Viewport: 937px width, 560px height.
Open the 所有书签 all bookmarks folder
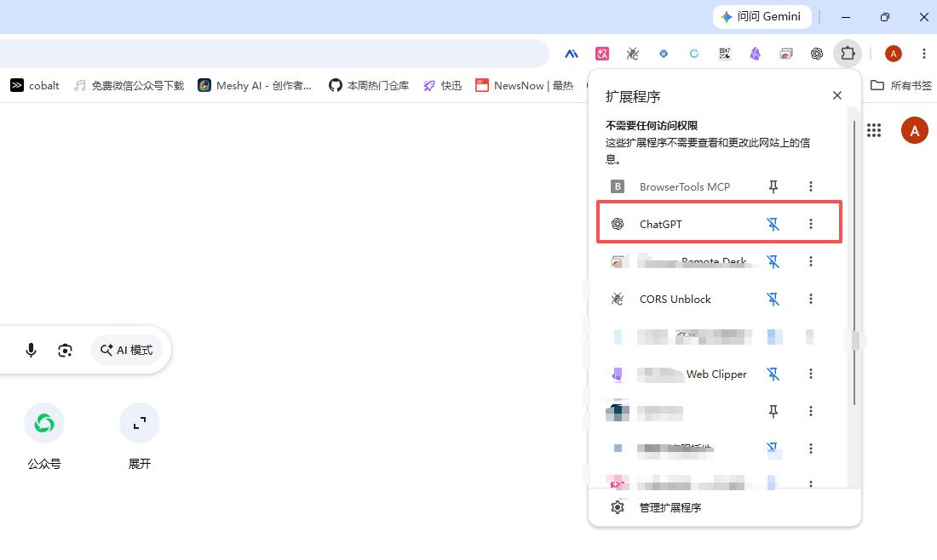901,85
